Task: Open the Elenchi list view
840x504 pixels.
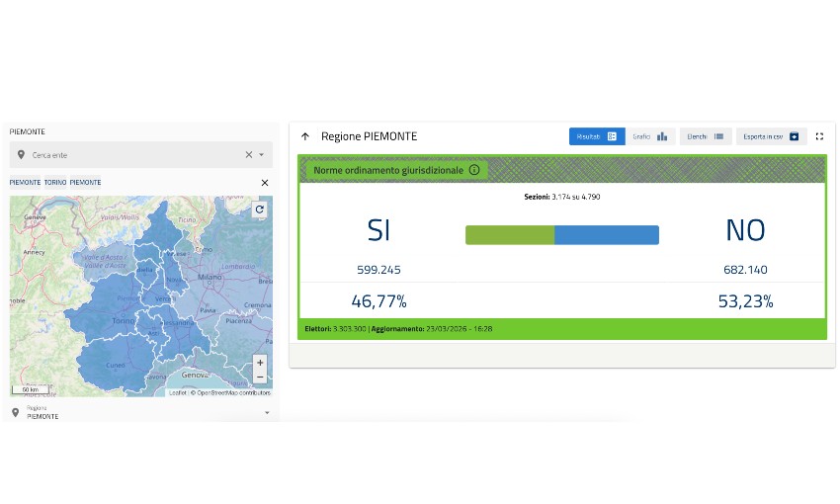Action: tap(706, 136)
